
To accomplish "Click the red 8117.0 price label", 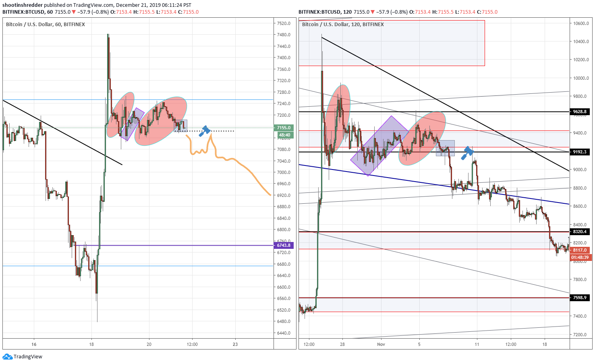I will (580, 250).
